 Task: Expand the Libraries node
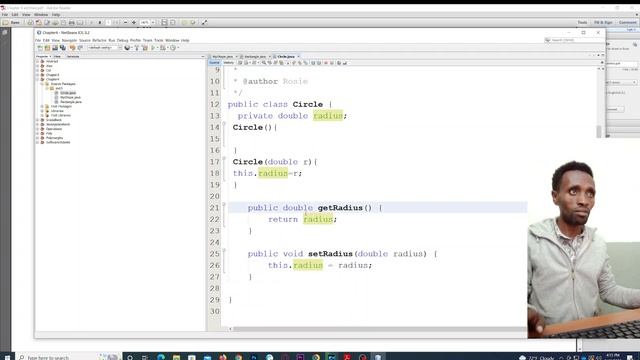pos(42,111)
